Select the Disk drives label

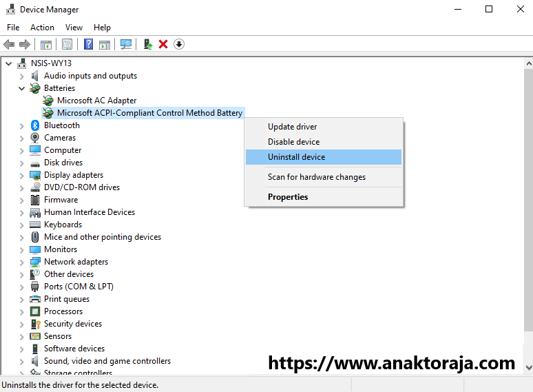tap(63, 163)
